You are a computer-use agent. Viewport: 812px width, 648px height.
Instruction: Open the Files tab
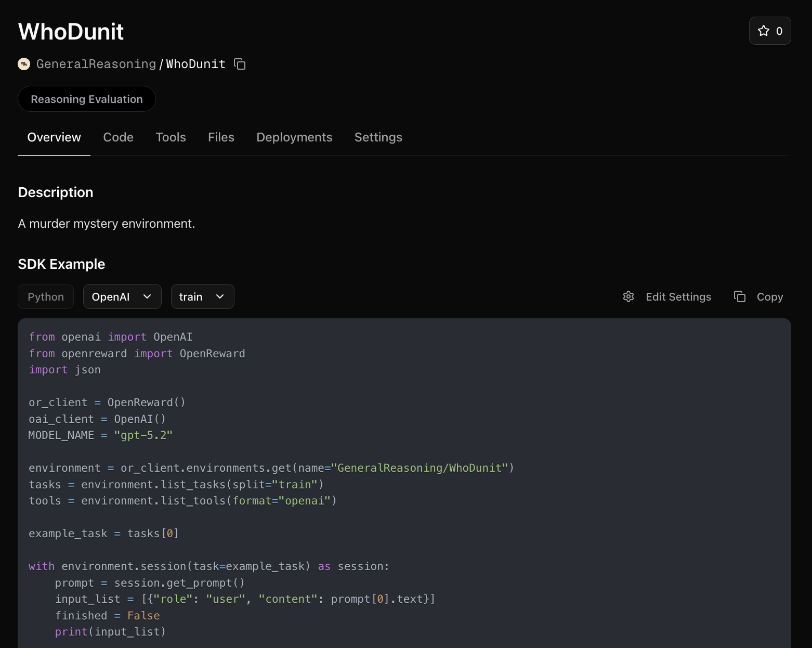221,137
